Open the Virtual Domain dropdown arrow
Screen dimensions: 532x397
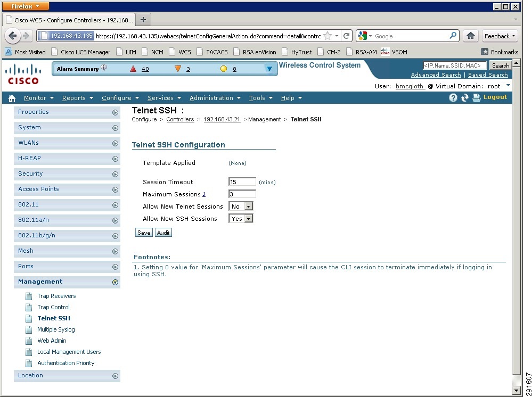pos(508,85)
